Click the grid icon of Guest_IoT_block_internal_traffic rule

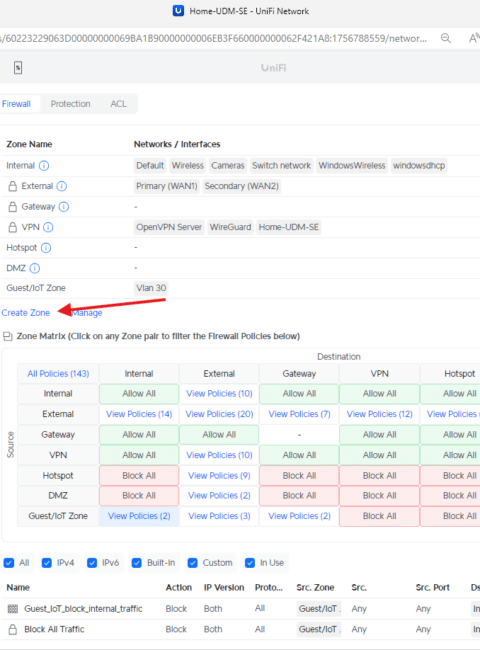point(13,609)
